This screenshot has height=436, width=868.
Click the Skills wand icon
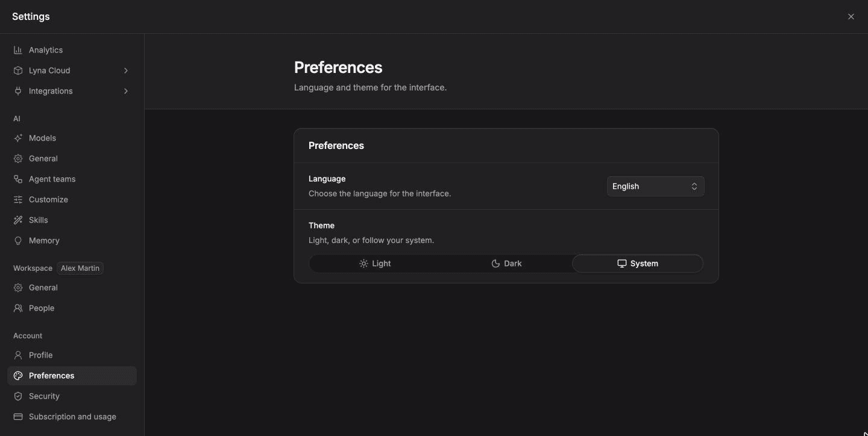click(18, 220)
